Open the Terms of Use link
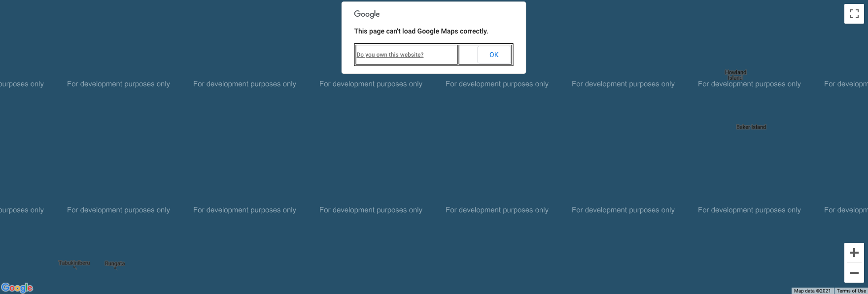The image size is (868, 294). (851, 291)
